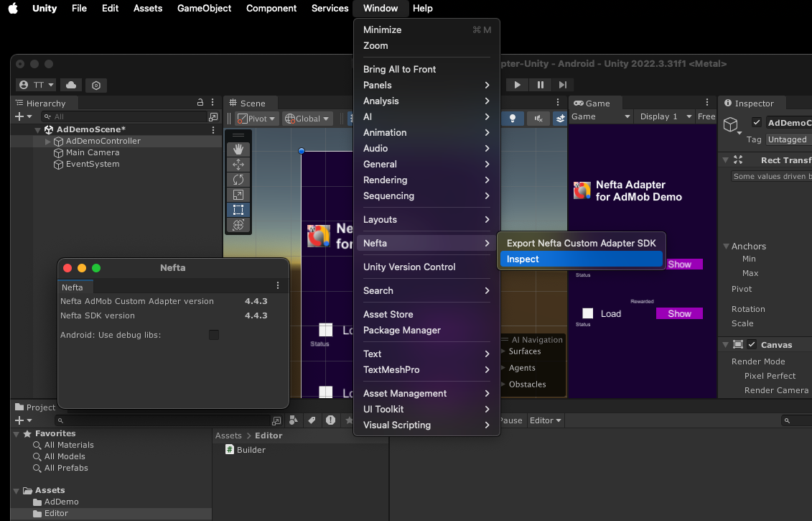Select the Move tool in Scene toolbar

click(238, 165)
